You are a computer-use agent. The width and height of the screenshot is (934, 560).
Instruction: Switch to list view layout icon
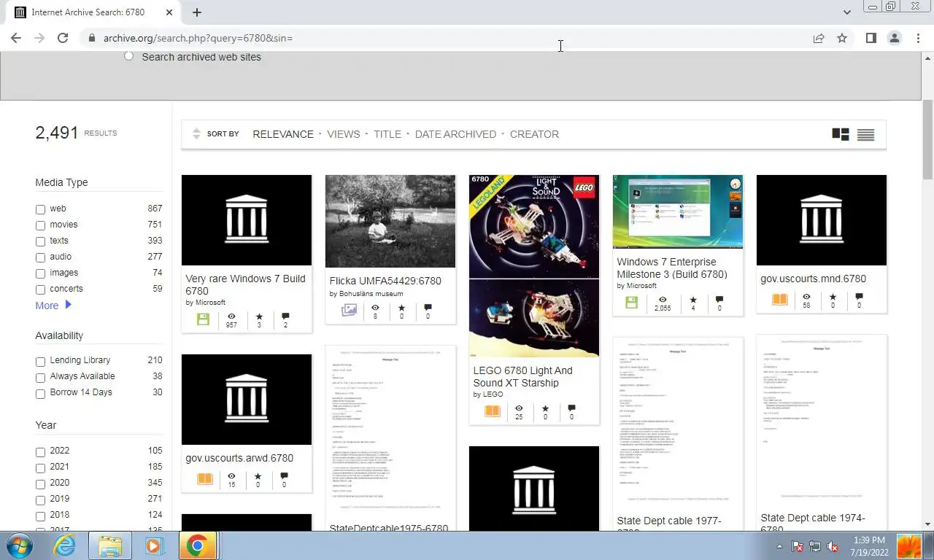click(x=865, y=134)
